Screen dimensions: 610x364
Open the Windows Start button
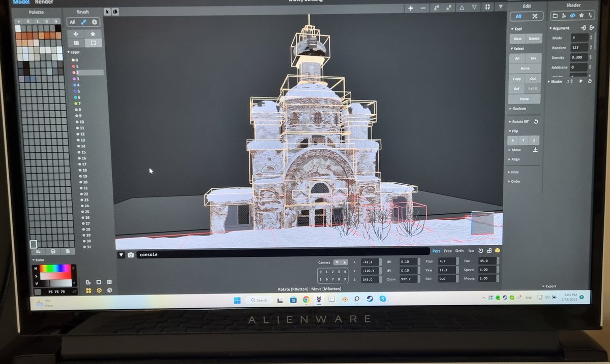[237, 300]
